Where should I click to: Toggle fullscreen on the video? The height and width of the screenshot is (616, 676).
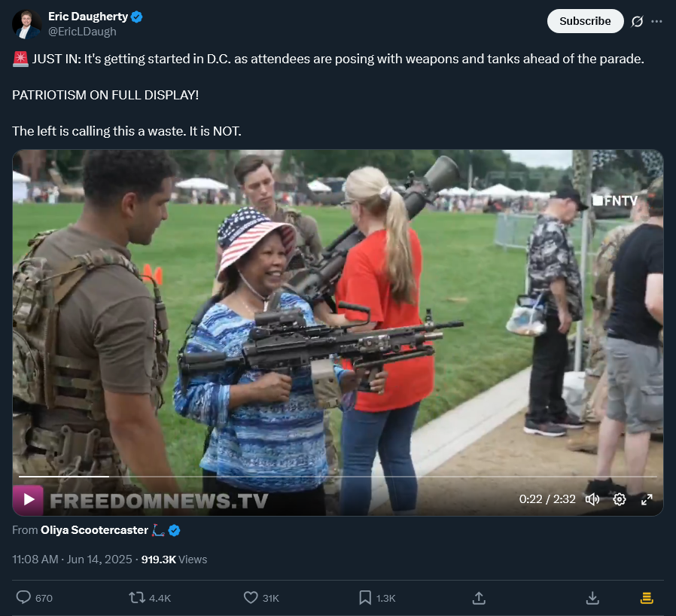tap(647, 499)
